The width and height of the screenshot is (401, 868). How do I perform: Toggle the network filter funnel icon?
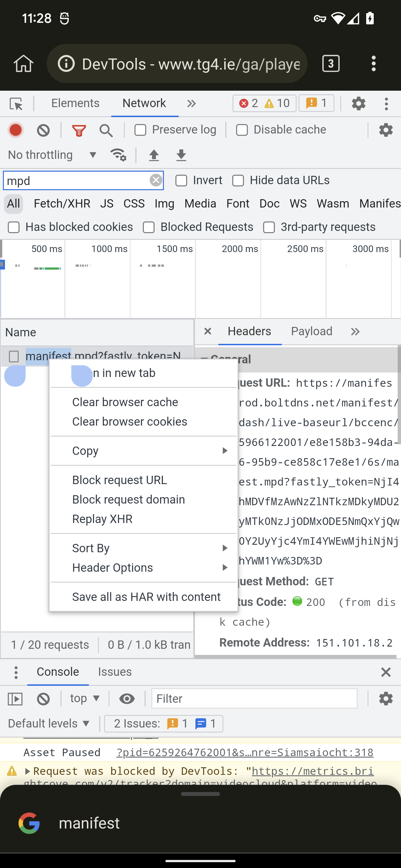(79, 130)
